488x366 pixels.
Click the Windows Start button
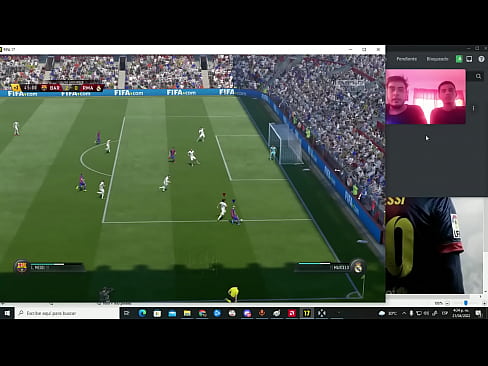(7, 313)
